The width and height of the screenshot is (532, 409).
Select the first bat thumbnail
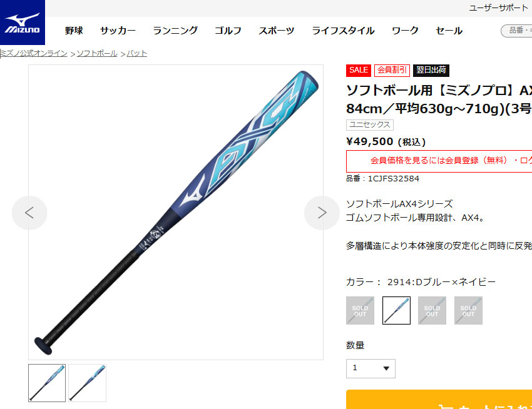point(47,383)
